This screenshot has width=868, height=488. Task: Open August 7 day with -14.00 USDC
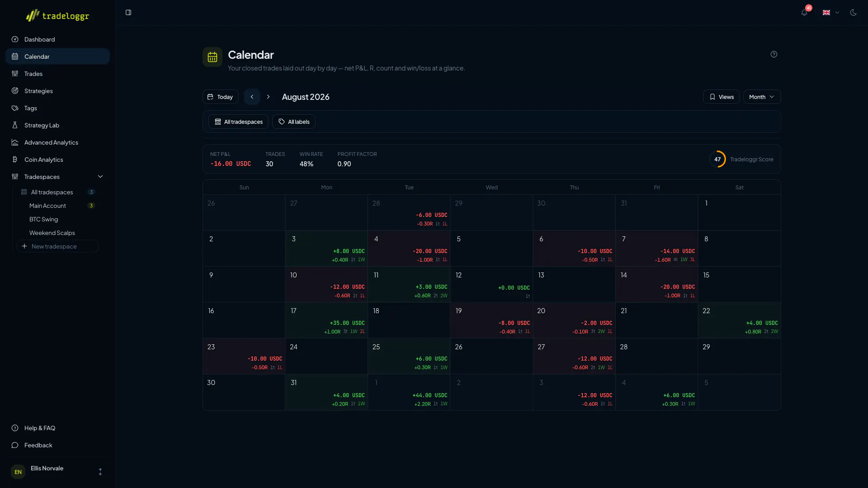click(657, 249)
